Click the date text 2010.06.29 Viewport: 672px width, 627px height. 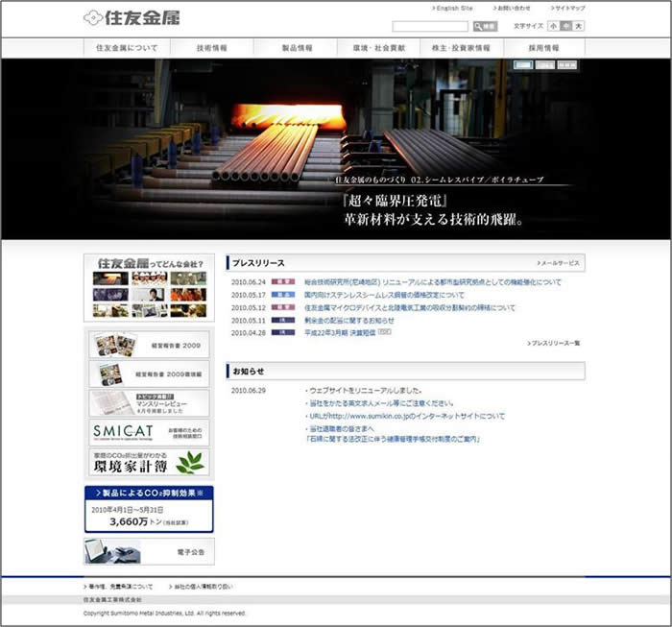tap(249, 391)
